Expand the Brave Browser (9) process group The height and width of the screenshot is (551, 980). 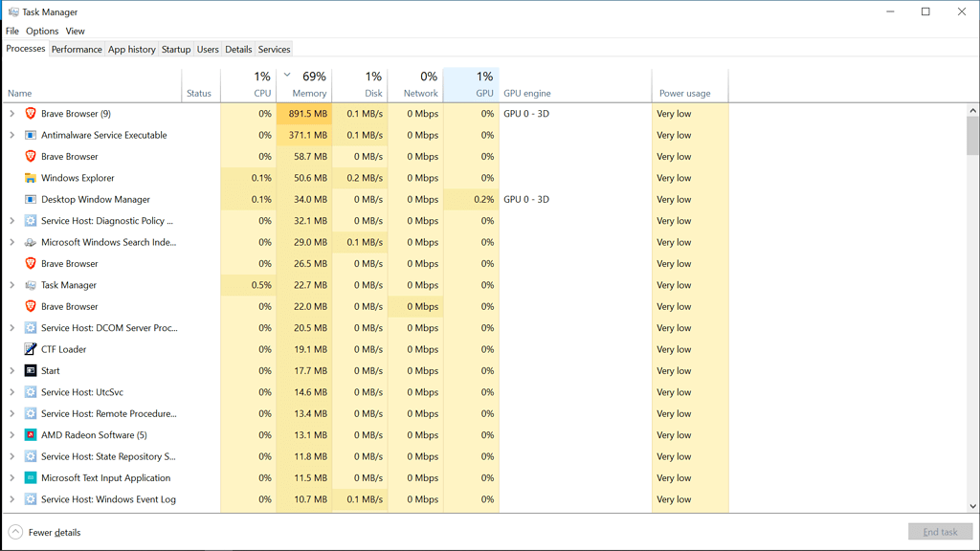click(11, 113)
